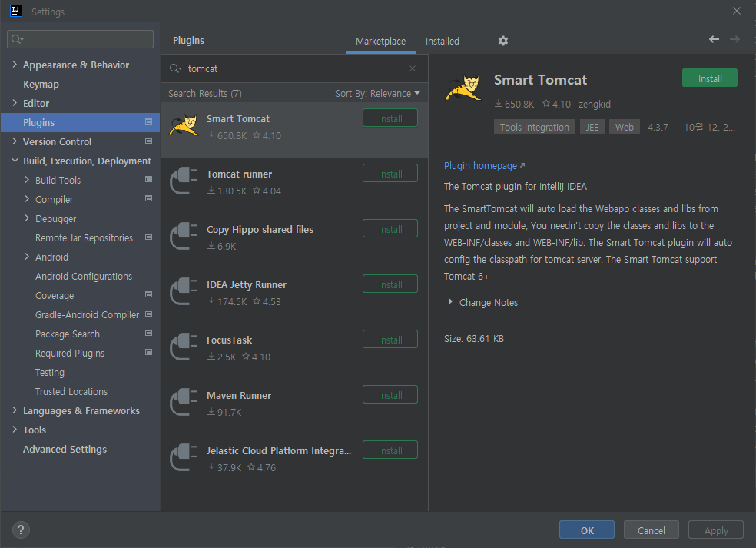Switch to the Installed tab
The image size is (756, 548).
coord(442,42)
